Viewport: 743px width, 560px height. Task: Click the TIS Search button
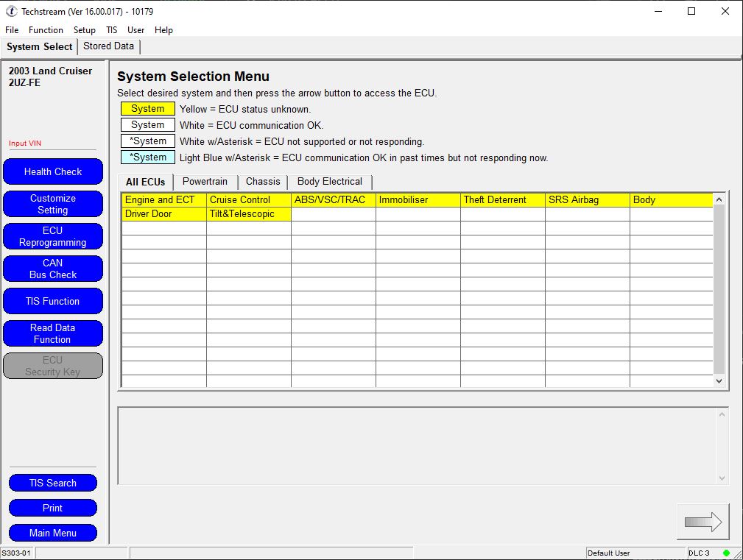coord(53,483)
